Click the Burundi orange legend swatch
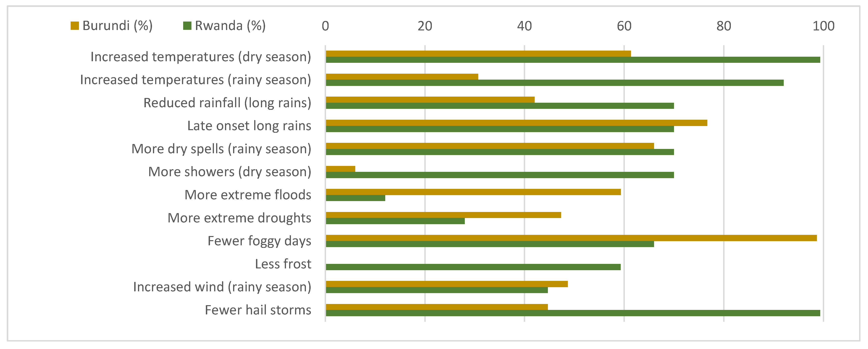Screen dimensions: 868x349 point(74,26)
